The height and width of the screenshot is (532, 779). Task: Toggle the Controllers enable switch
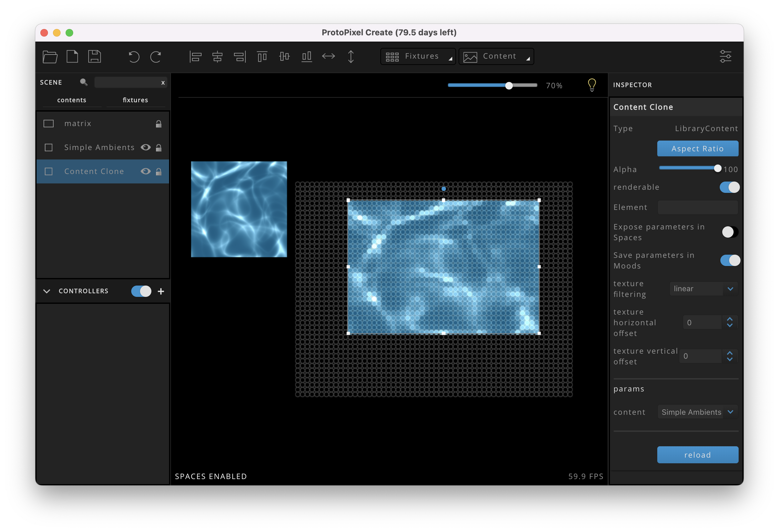141,291
